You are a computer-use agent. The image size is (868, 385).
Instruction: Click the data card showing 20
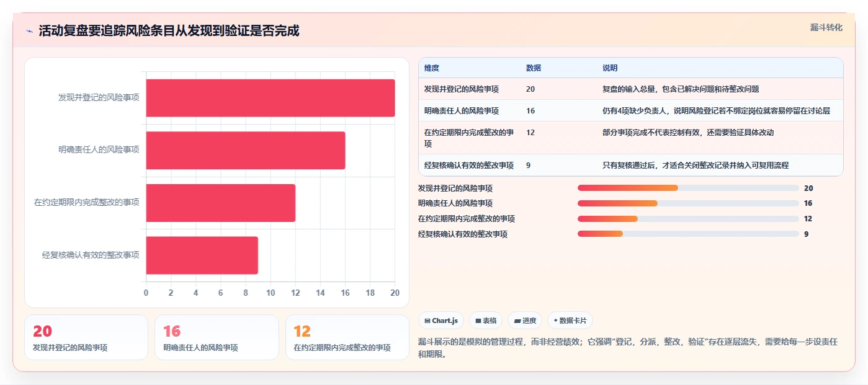point(86,337)
